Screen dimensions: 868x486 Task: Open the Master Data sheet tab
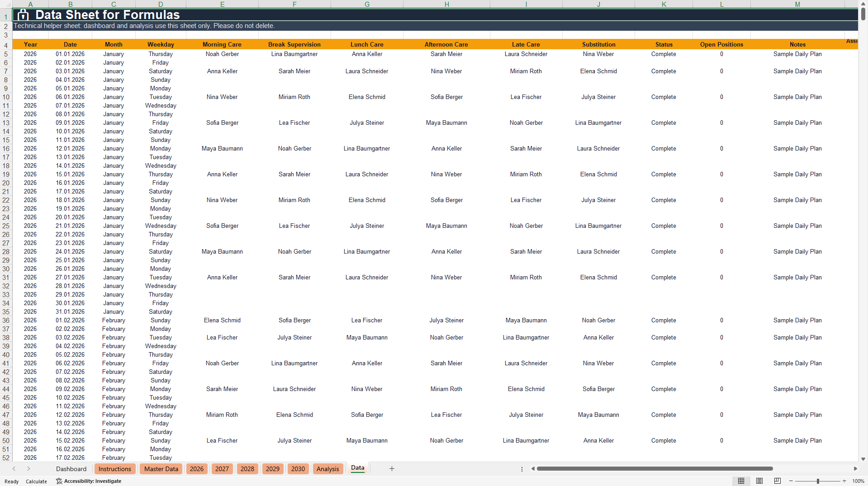coord(161,469)
